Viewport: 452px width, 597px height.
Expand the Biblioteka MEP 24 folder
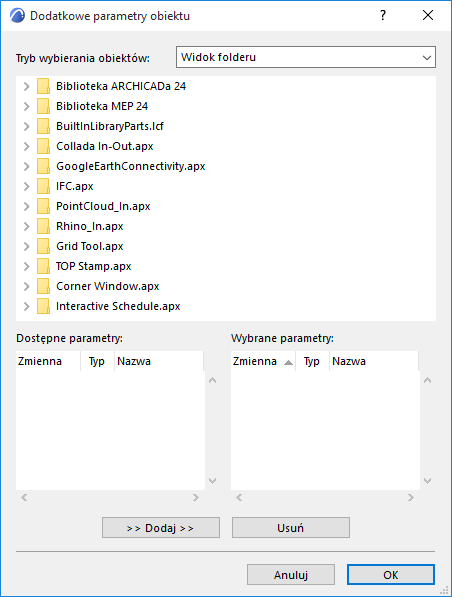click(27, 106)
